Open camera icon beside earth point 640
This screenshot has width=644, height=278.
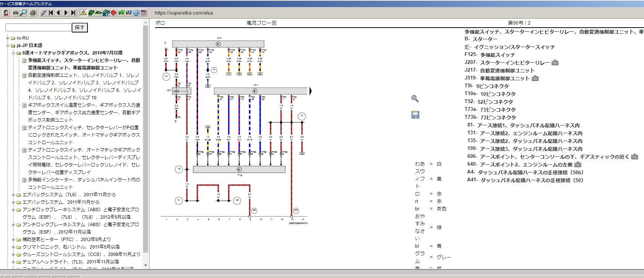(x=578, y=165)
